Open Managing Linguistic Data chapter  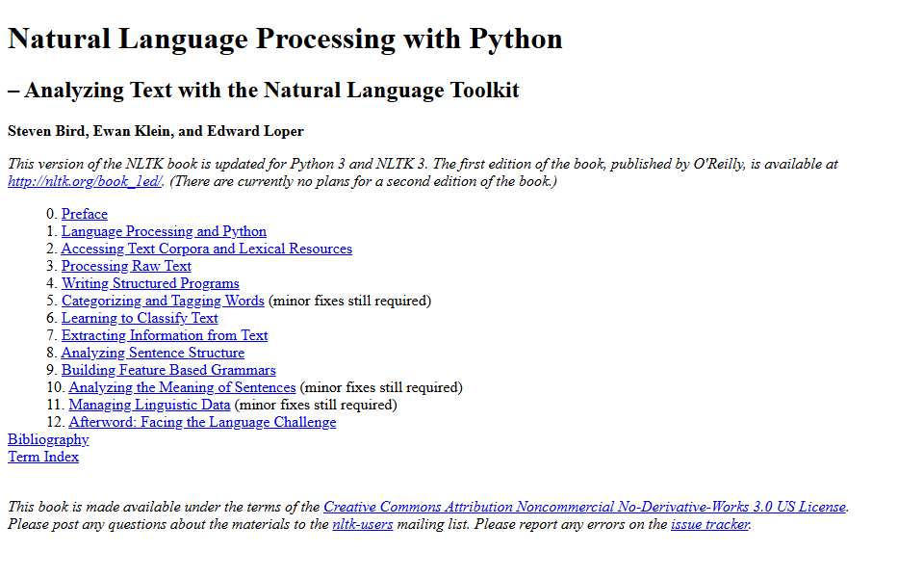150,406
